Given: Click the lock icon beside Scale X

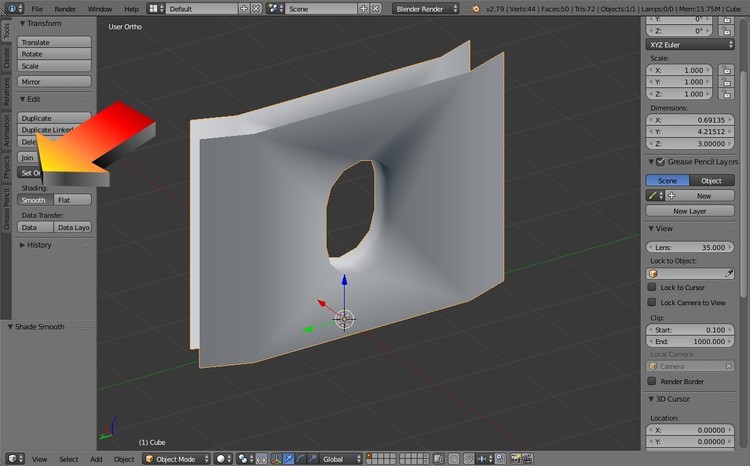Looking at the screenshot, I should click(x=726, y=70).
